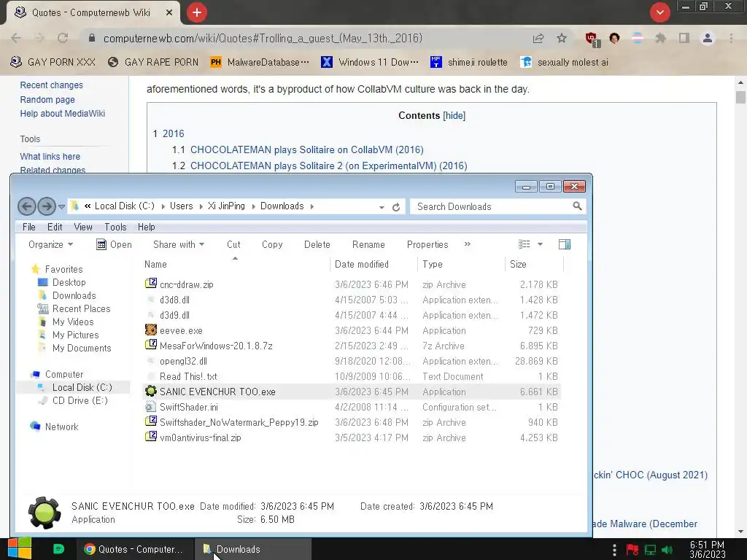Click Users in the Explorer breadcrumb

click(x=181, y=206)
